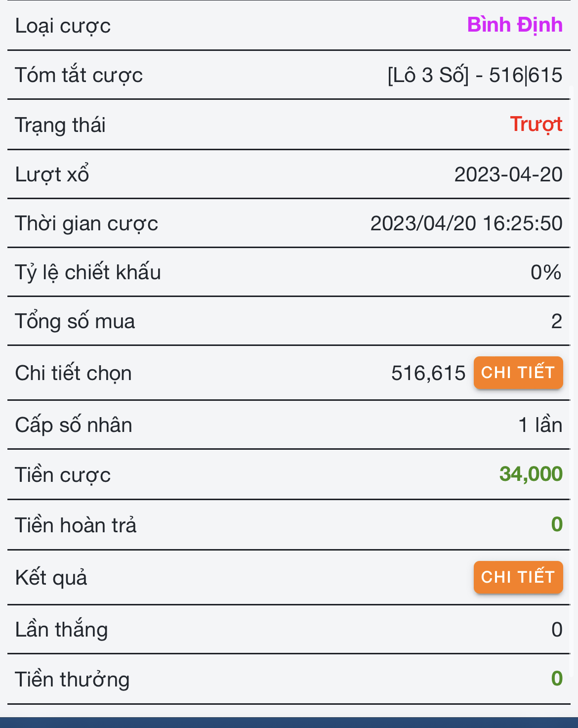Tap the Tóm tắt cược label
Screen dimensions: 578x728
tap(79, 75)
